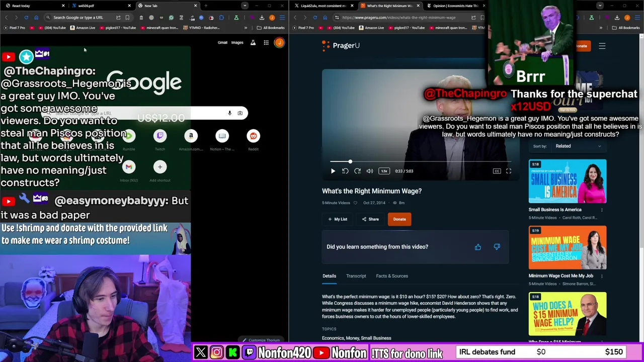Open the PragerU hamburger menu
The height and width of the screenshot is (362, 644).
[x=602, y=46]
